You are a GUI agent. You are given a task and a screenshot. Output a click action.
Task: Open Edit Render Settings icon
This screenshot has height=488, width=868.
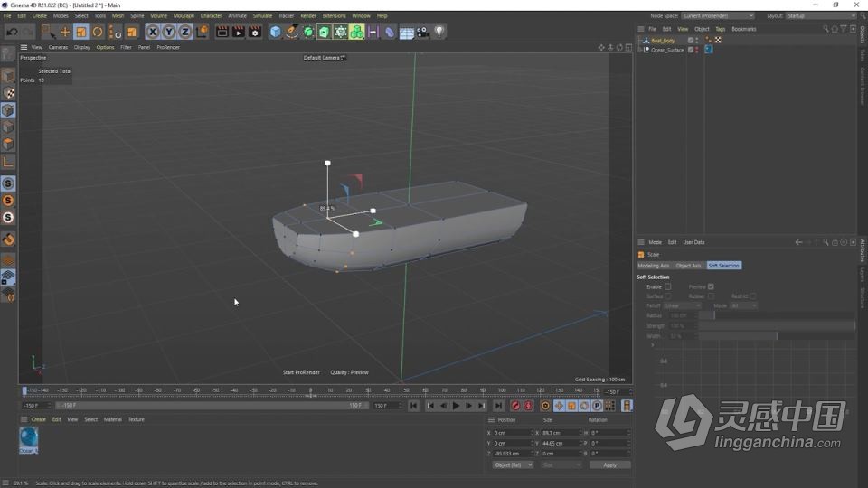point(255,33)
